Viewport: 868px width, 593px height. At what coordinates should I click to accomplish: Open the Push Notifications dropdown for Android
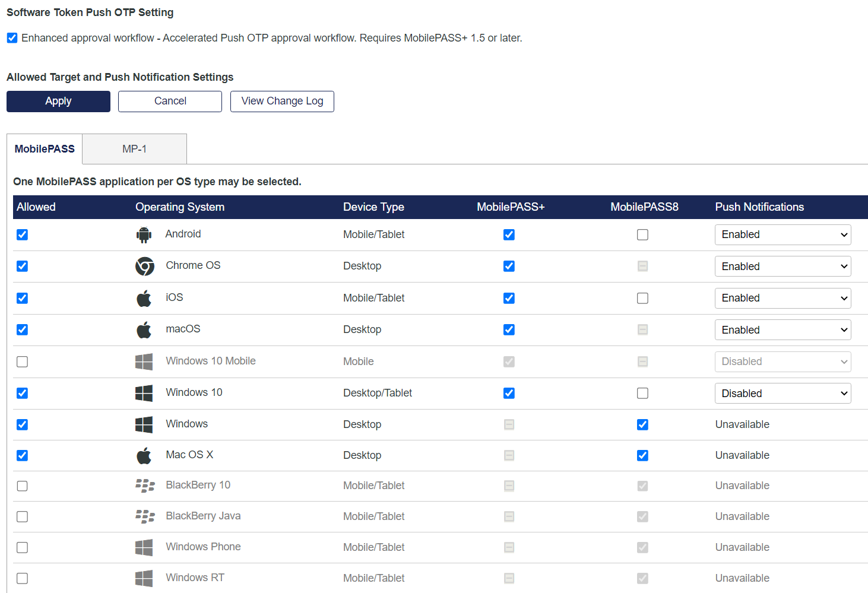(x=783, y=234)
